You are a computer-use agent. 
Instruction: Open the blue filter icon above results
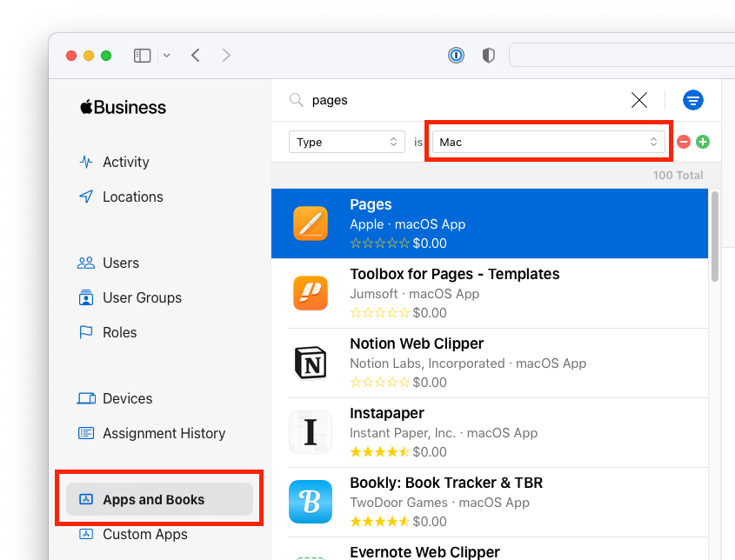(x=693, y=100)
